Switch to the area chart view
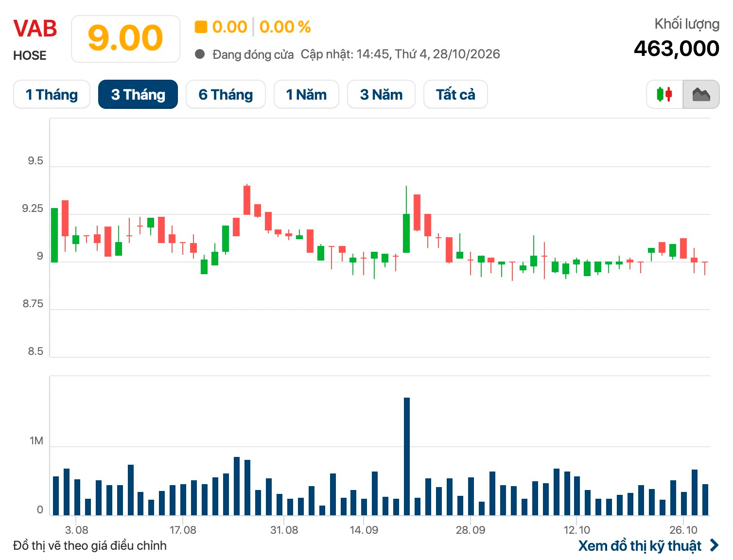The image size is (733, 560). coord(701,94)
